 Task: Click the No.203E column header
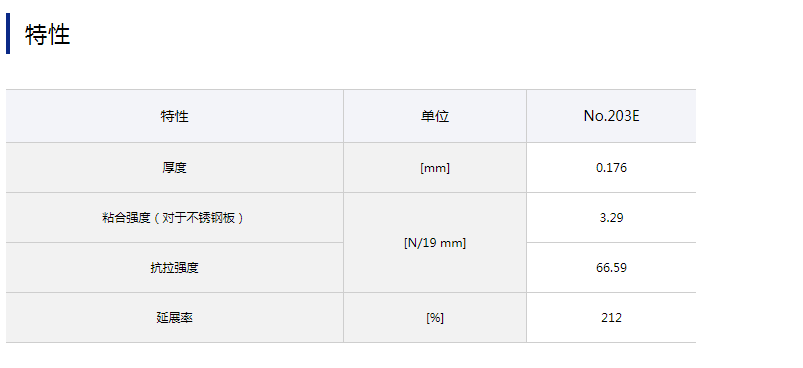[x=611, y=116]
